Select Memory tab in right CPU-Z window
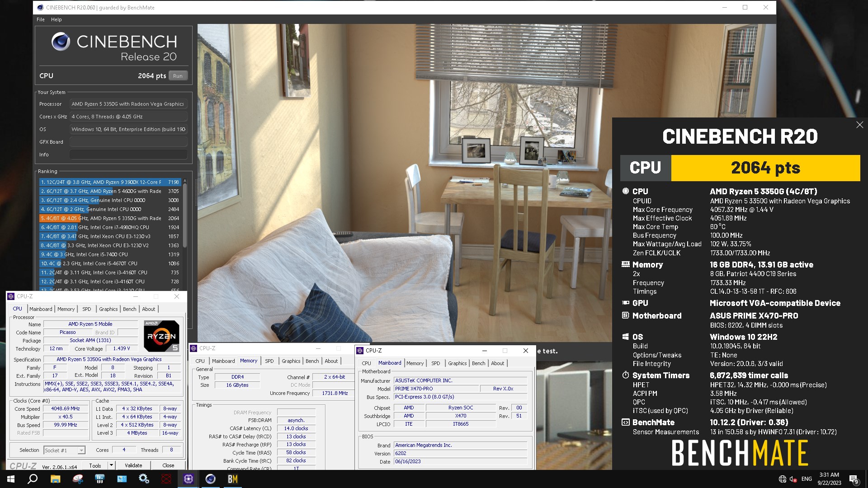The height and width of the screenshot is (488, 868). pyautogui.click(x=415, y=363)
